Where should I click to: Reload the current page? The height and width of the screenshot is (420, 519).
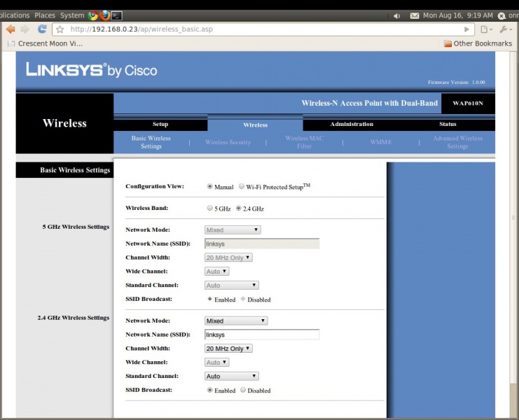(42, 29)
